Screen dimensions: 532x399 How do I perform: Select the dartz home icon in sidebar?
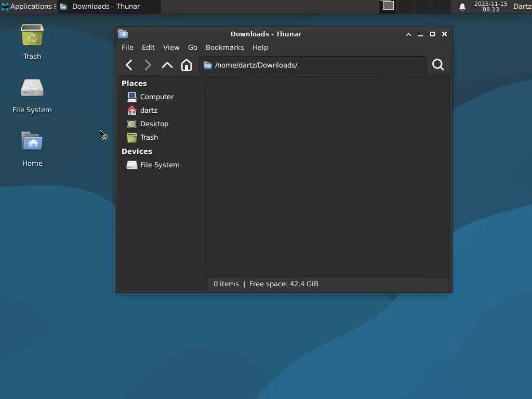131,110
